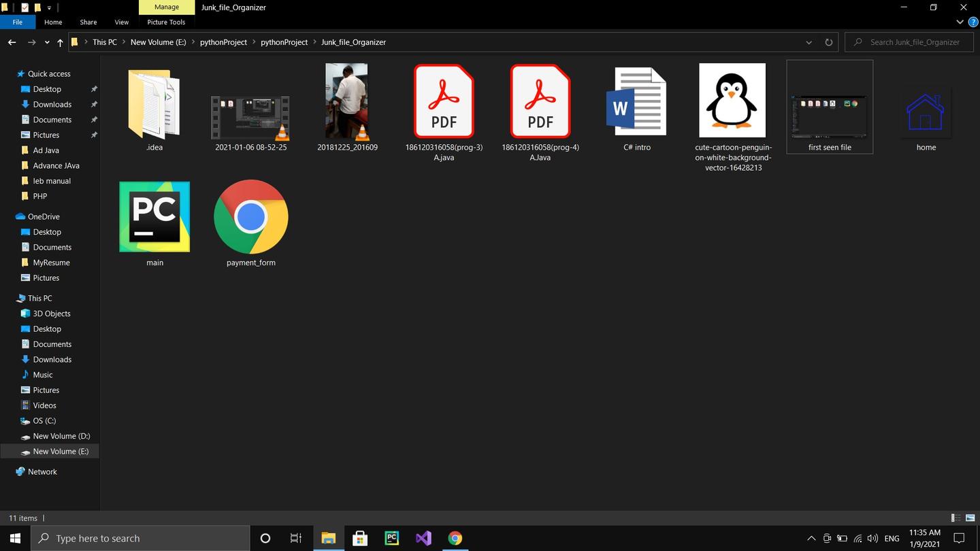The height and width of the screenshot is (551, 980).
Task: Open OS (C:) drive
Action: (x=44, y=420)
